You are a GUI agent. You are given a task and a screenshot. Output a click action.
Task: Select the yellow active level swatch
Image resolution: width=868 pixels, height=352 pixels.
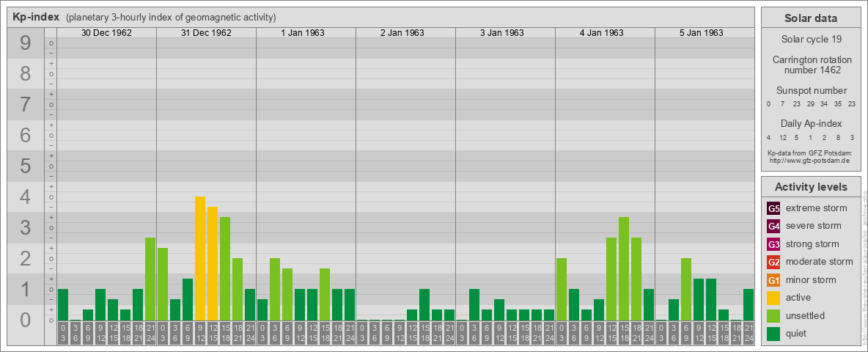[773, 298]
